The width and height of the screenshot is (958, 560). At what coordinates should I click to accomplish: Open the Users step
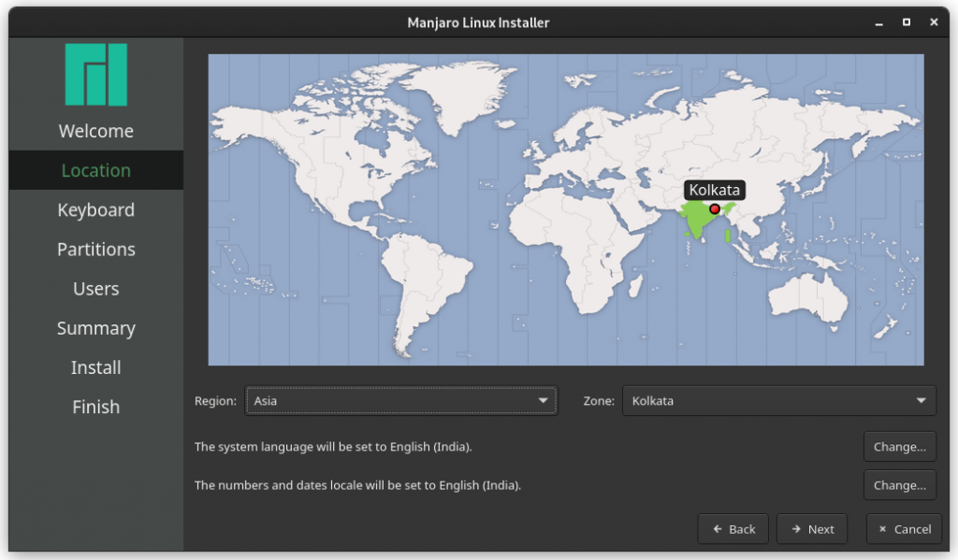coord(95,288)
